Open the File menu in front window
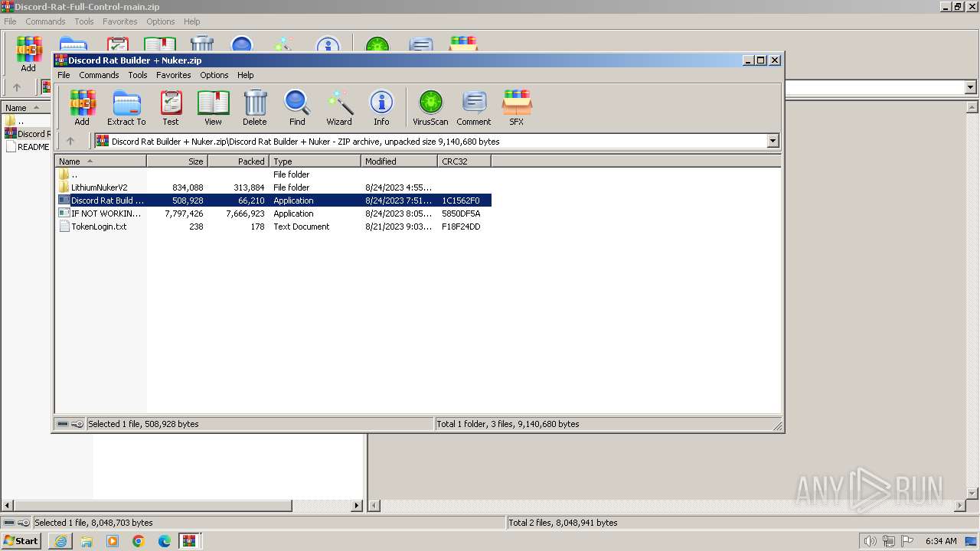980x551 pixels. [x=64, y=75]
